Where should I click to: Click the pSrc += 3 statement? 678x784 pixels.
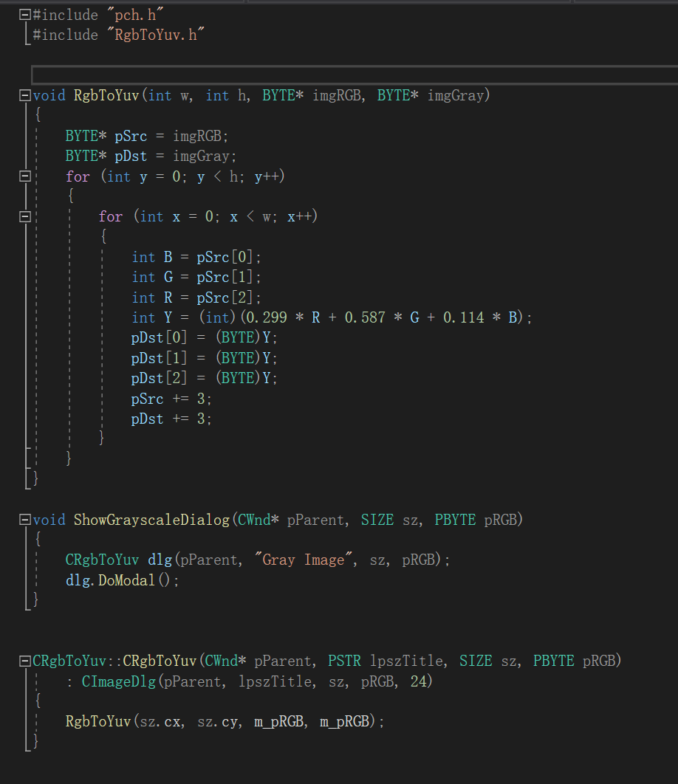(171, 399)
